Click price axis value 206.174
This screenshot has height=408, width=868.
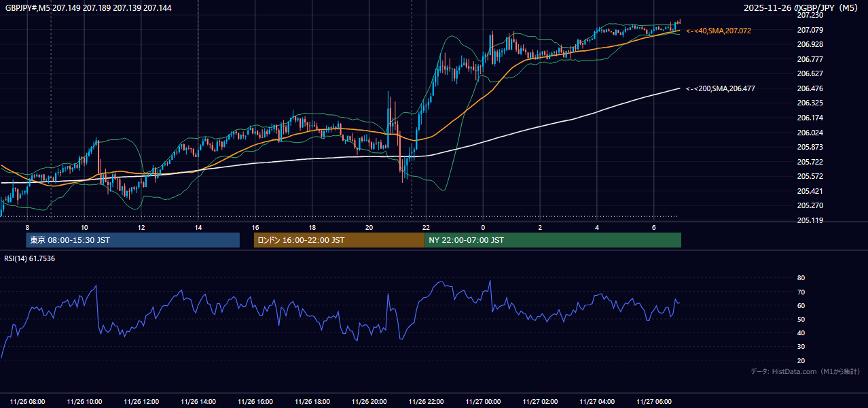click(x=810, y=118)
